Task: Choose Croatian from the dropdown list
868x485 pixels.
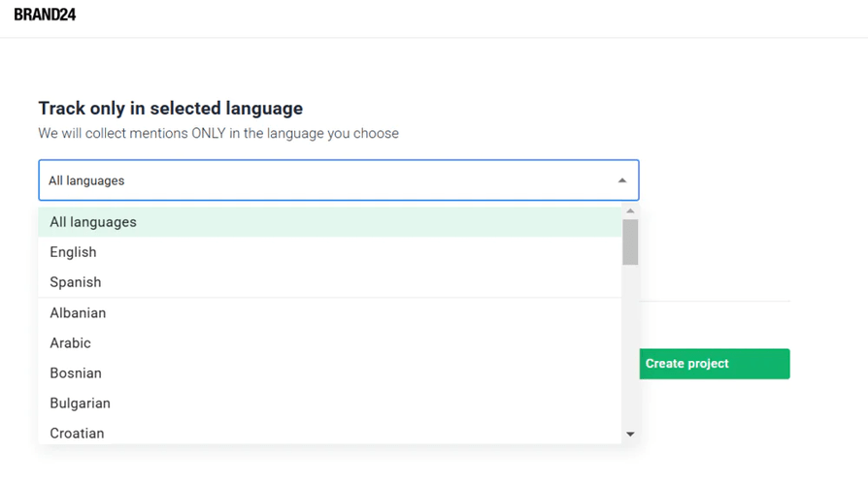Action: point(77,433)
